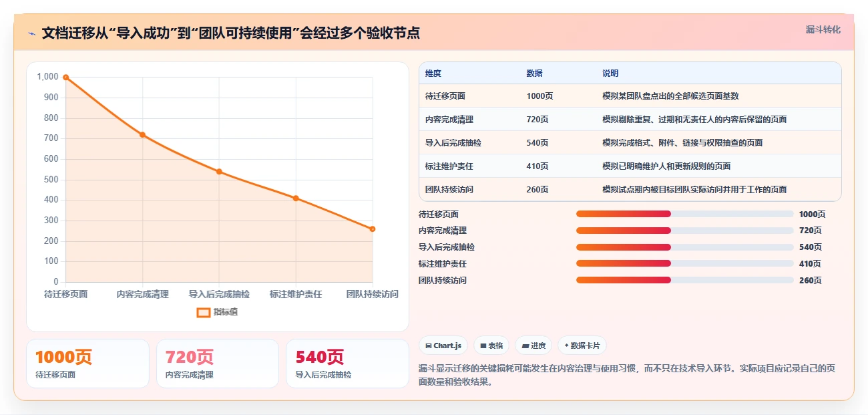Click the 720页 value beside the progress bar
868x415 pixels.
[811, 231]
